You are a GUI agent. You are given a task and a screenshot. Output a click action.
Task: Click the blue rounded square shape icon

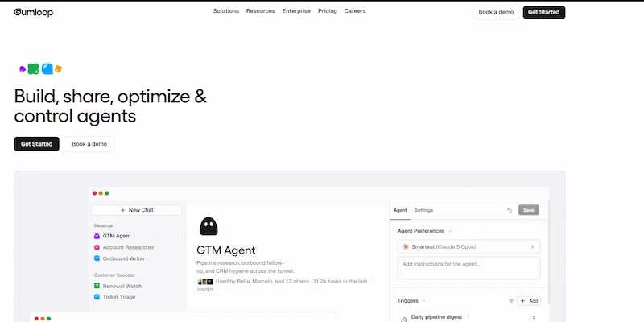47,68
